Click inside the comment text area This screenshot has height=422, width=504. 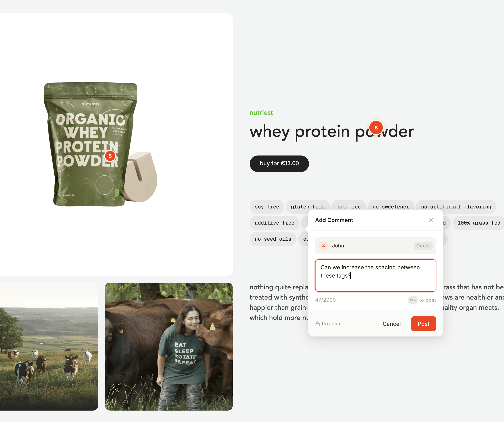point(375,275)
